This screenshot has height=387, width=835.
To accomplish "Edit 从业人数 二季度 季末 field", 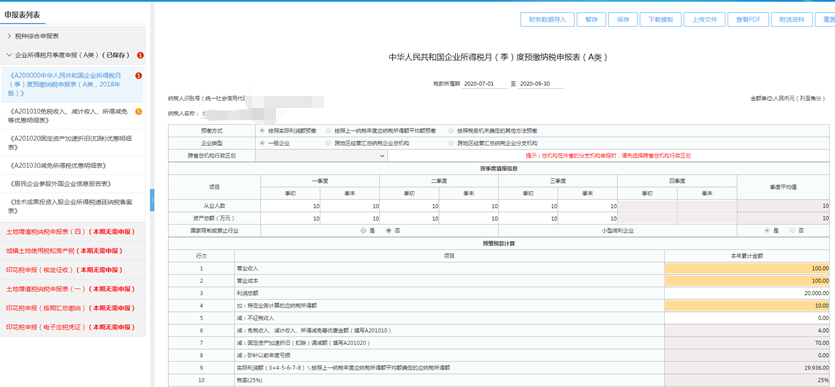I will pyautogui.click(x=469, y=206).
